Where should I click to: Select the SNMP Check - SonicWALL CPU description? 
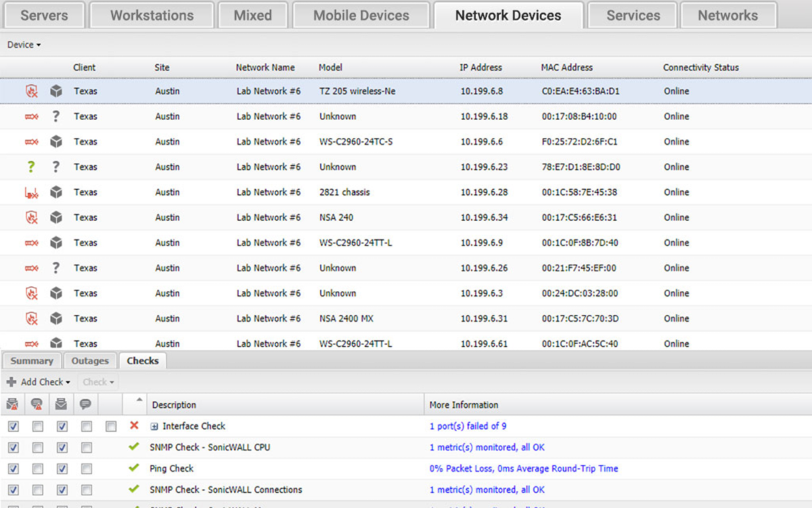pos(210,447)
